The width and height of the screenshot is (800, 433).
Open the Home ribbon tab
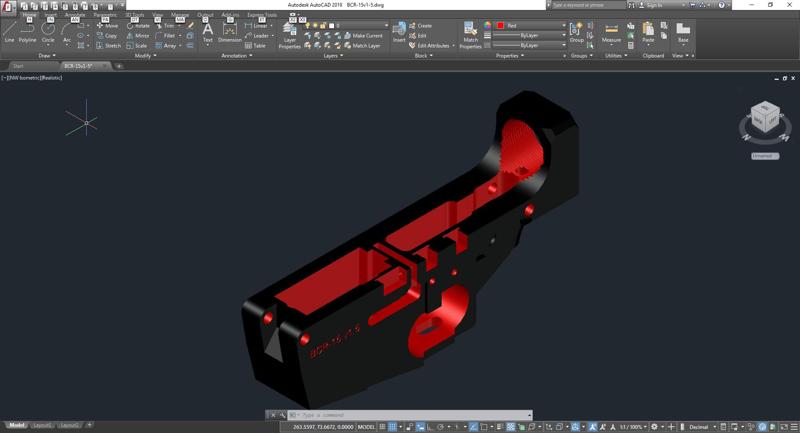pos(29,15)
